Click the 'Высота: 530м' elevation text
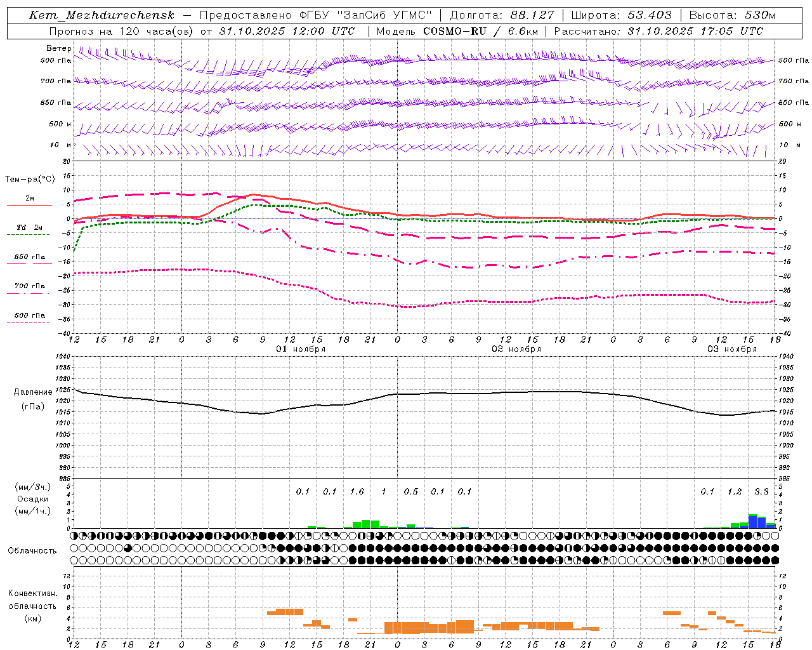The image size is (812, 650). pos(732,15)
